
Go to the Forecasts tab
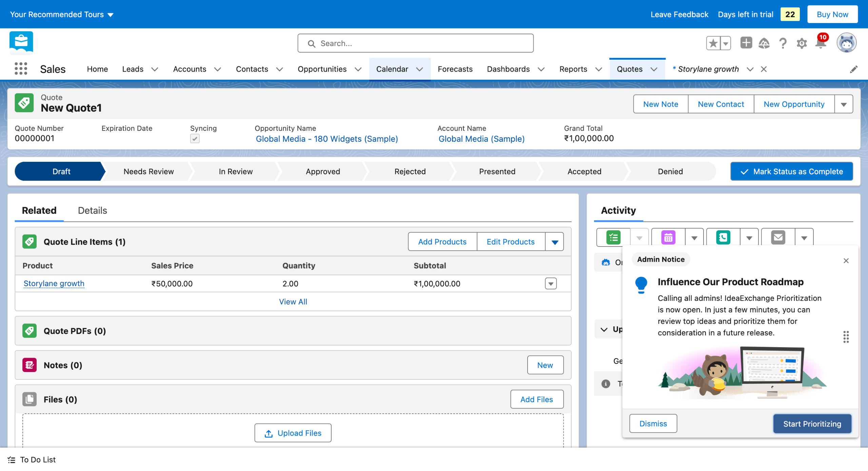tap(455, 69)
